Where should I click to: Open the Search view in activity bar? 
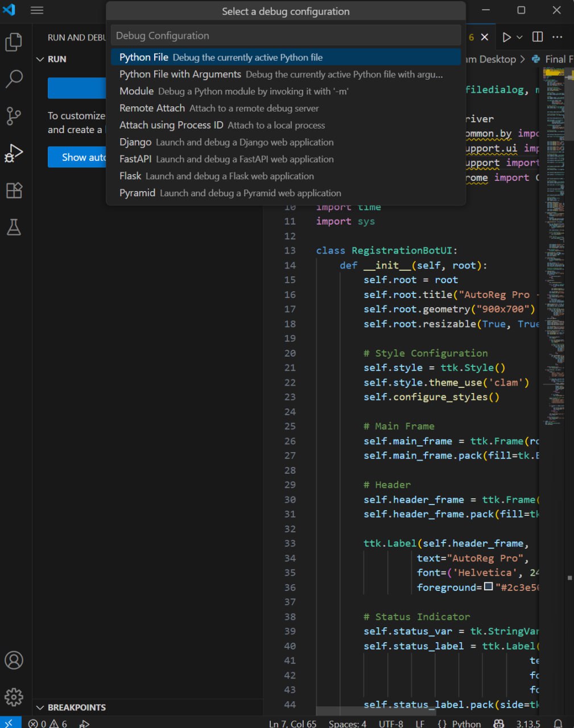(14, 79)
